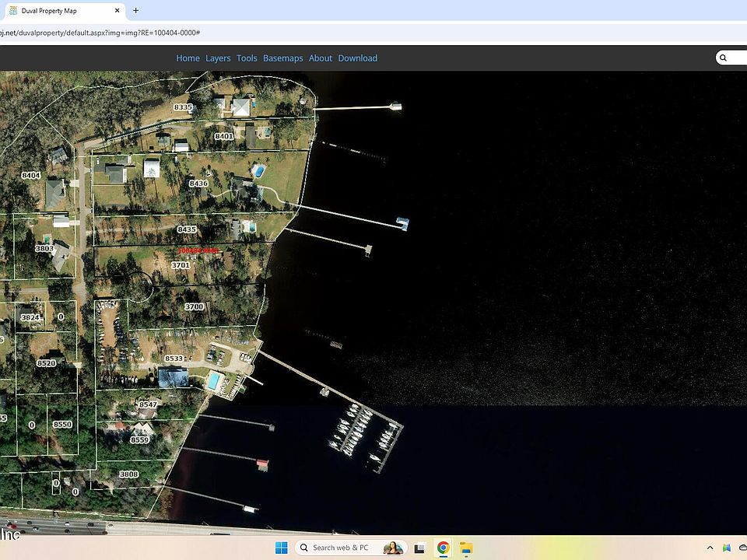Click the red highlighted parcel label
747x560 pixels.
point(198,250)
